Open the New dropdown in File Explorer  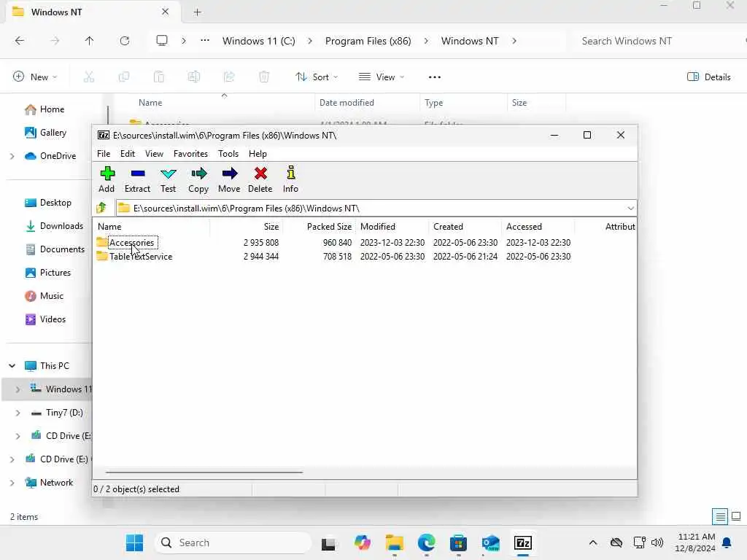35,77
